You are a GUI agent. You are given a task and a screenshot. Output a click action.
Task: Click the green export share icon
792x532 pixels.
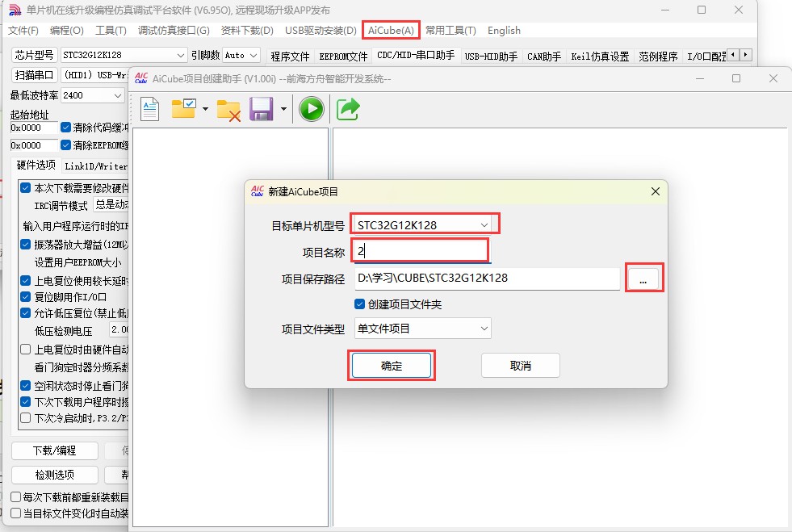pos(348,109)
